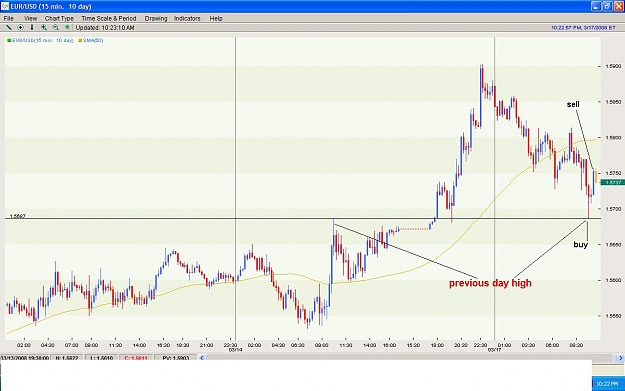
Task: Click the 'buy' annotation label
Action: coord(580,245)
